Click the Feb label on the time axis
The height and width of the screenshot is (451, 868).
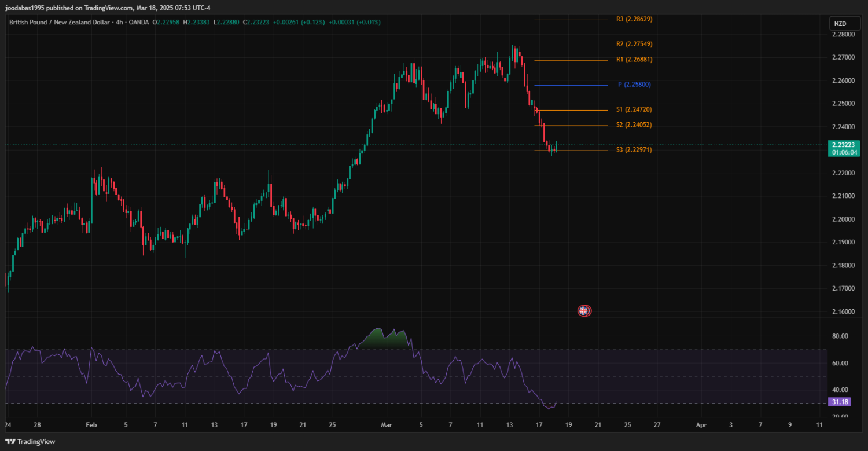coord(91,425)
